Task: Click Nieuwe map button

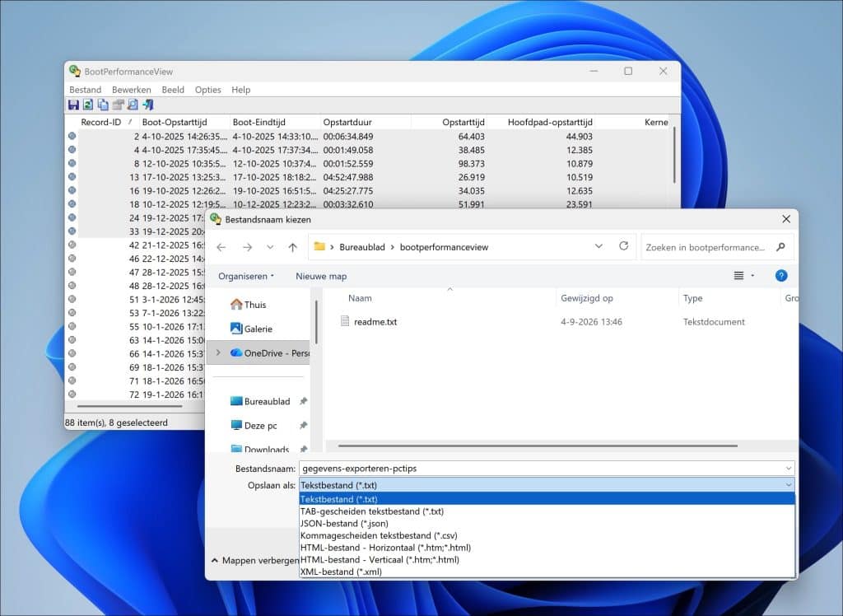Action: (x=321, y=276)
